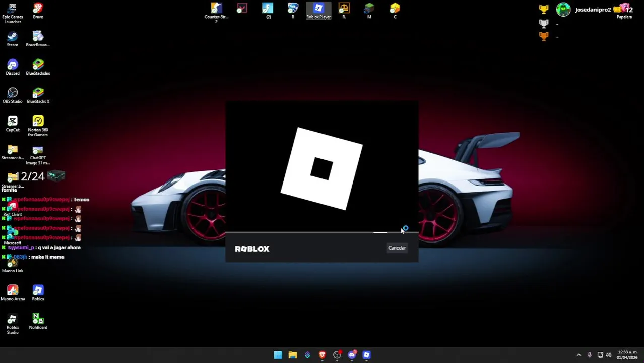Screen dimensions: 644x363
Task: Select the ChatGPT Image file icon
Action: click(x=38, y=155)
